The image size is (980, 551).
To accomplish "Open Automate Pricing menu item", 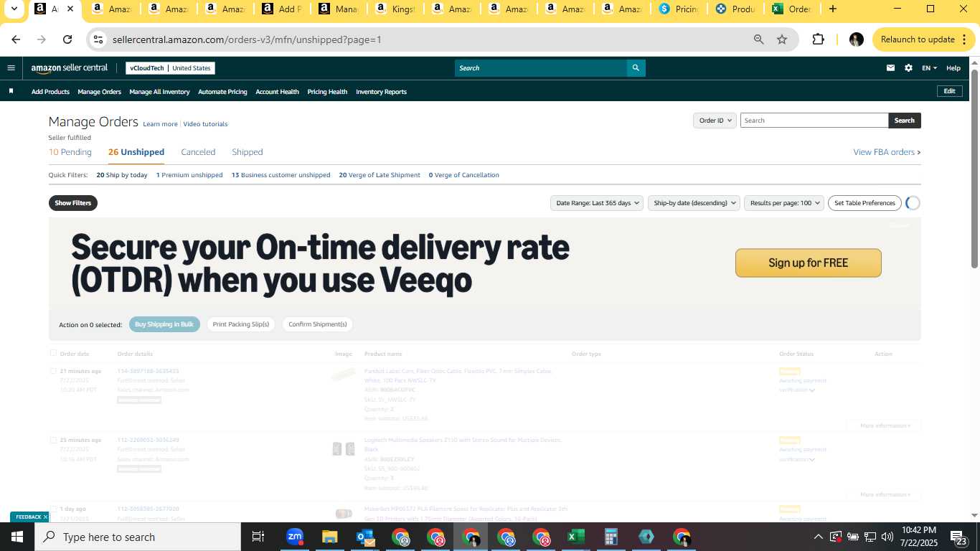I will pyautogui.click(x=222, y=92).
